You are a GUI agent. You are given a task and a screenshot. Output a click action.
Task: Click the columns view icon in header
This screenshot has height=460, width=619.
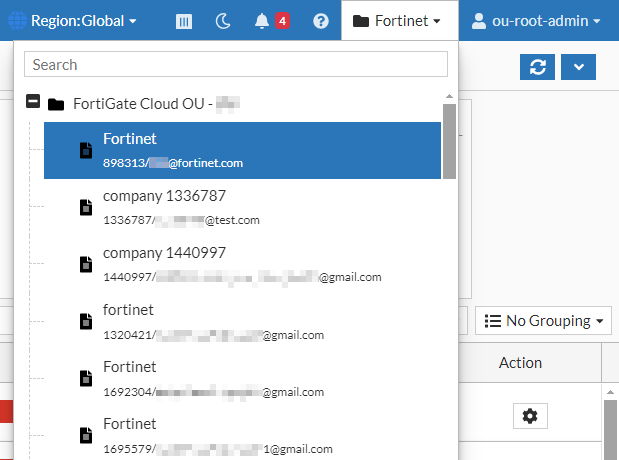184,21
